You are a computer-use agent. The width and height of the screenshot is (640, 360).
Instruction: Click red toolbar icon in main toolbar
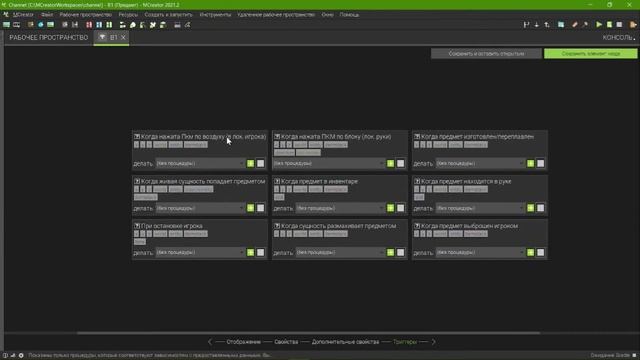(89, 25)
